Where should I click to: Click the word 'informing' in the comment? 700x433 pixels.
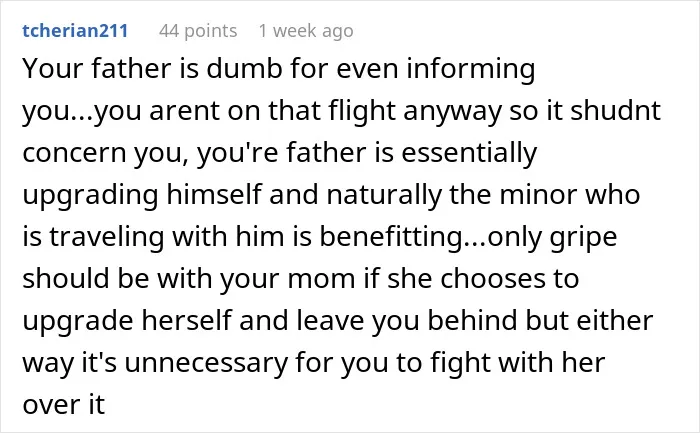tap(471, 70)
